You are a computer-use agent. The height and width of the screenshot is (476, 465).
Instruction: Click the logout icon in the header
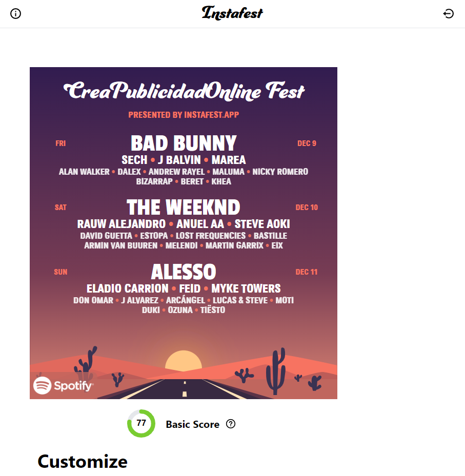pyautogui.click(x=448, y=14)
